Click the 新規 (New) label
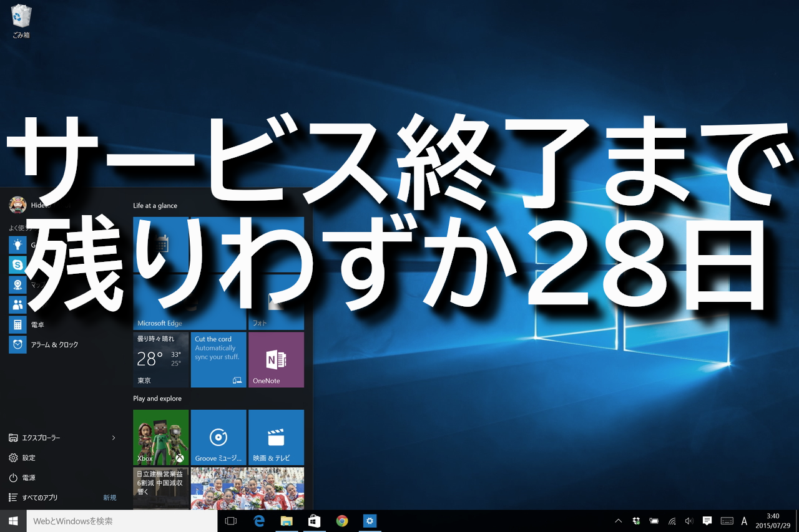Image resolution: width=799 pixels, height=532 pixels. pos(109,497)
